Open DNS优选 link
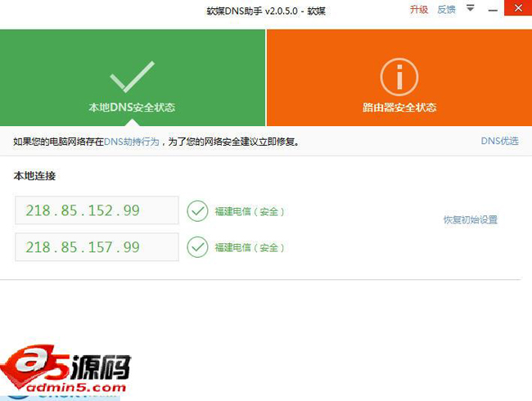Viewport: 532px width, 401px height. 500,141
